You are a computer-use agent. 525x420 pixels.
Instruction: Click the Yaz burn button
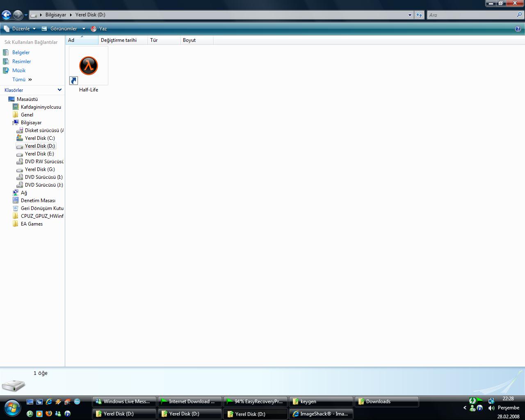(99, 29)
